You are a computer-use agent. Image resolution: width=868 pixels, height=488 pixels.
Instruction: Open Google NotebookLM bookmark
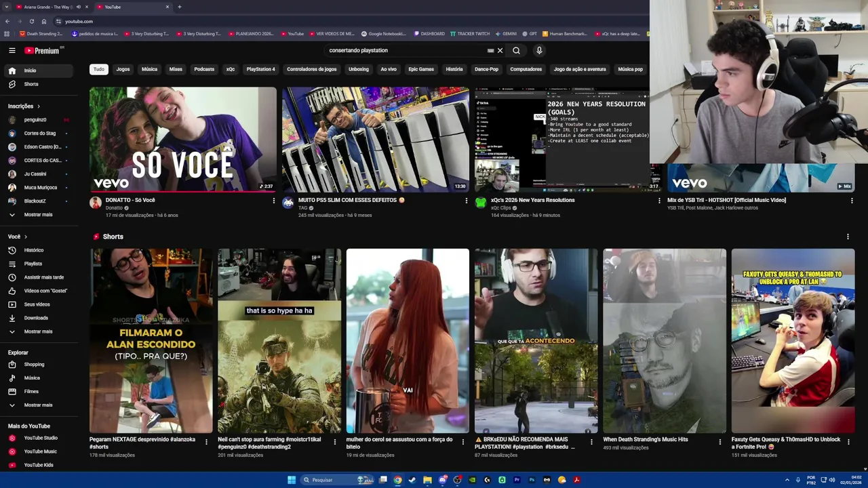pos(383,33)
